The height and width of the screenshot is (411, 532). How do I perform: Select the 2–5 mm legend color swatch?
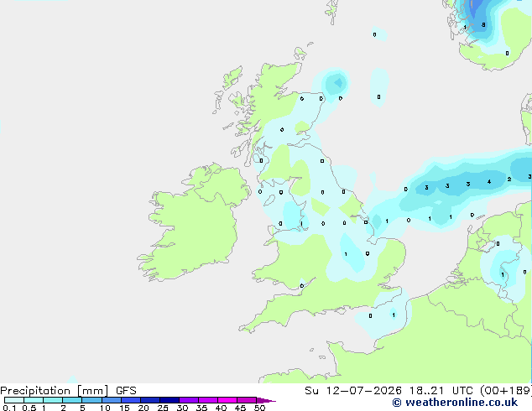click(72, 400)
